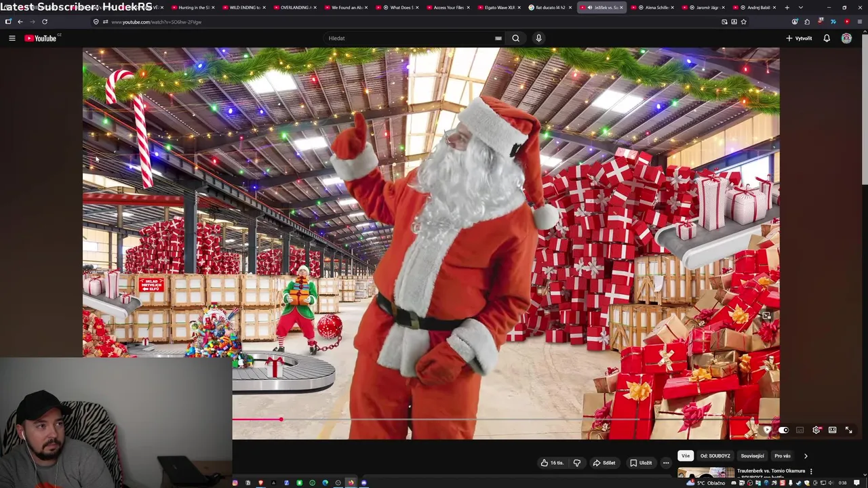
Task: Expand the tab list dropdown arrow
Action: click(x=801, y=7)
